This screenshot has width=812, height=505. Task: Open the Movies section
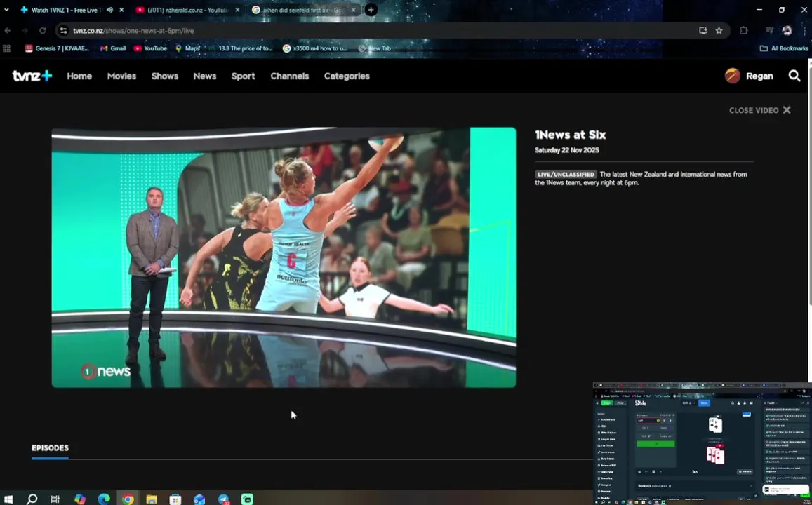(x=121, y=76)
